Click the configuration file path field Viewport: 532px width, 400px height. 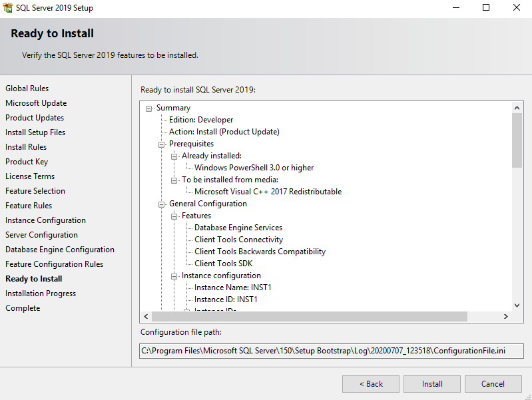[x=331, y=351]
